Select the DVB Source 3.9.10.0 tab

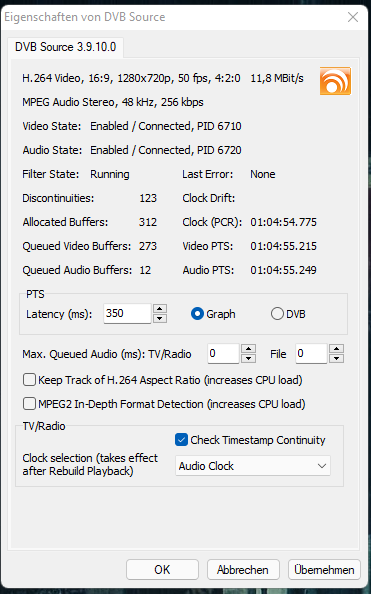tap(66, 47)
